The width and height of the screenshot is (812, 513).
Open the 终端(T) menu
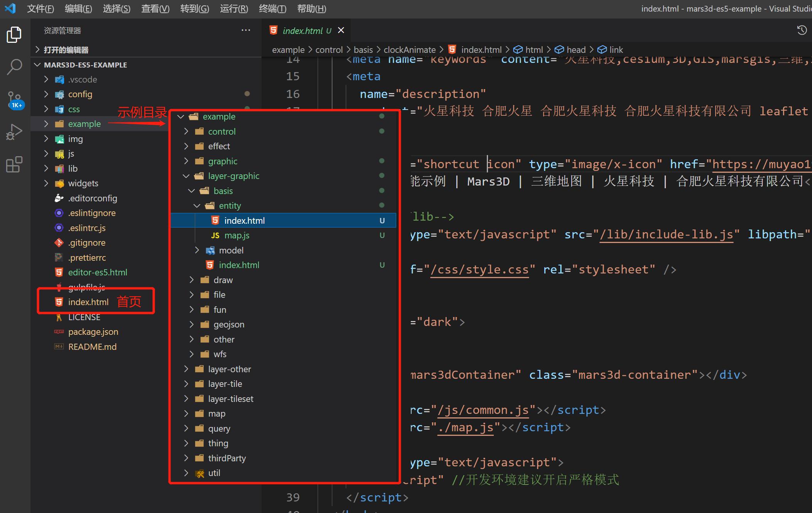point(273,9)
